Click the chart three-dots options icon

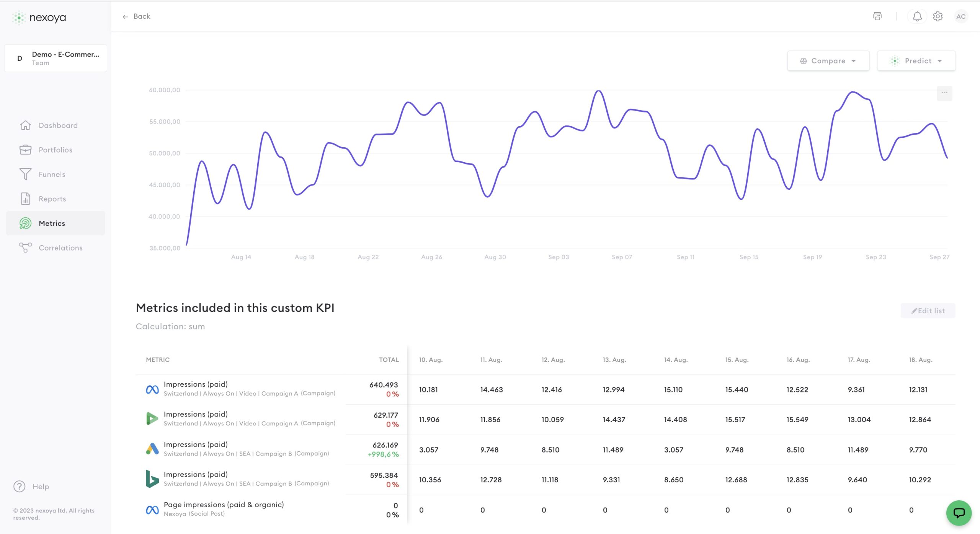click(x=944, y=93)
